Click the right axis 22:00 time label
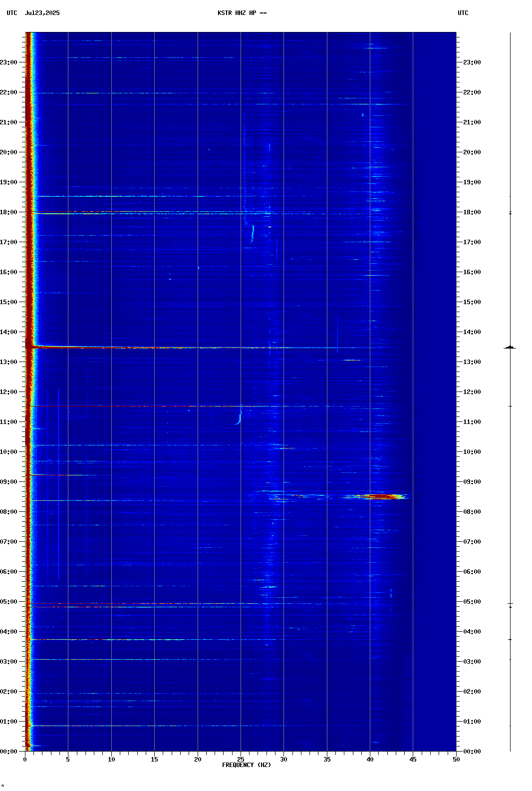The width and height of the screenshot is (532, 791). [x=472, y=92]
